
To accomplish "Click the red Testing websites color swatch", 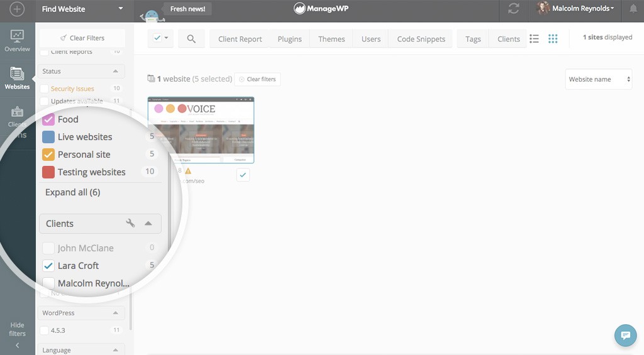I will (x=48, y=172).
